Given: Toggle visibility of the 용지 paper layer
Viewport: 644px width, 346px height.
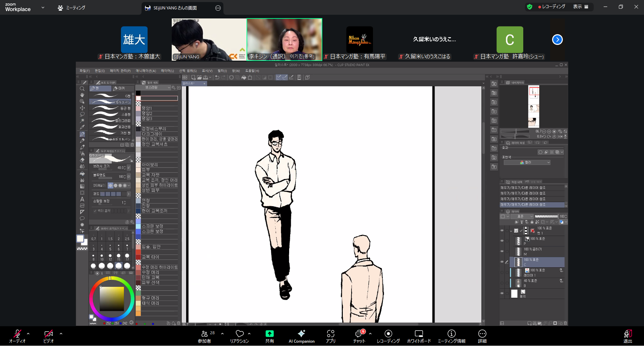Looking at the screenshot, I should tap(502, 294).
